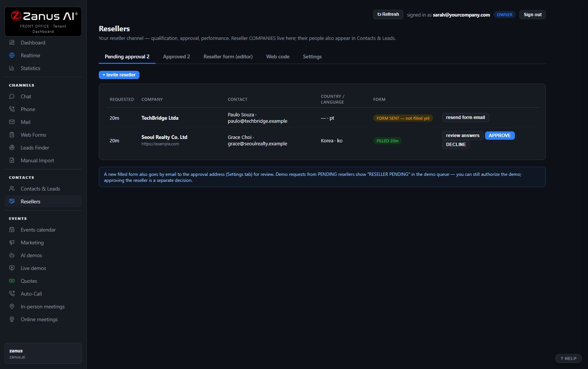Open the Chat channel

point(43,96)
